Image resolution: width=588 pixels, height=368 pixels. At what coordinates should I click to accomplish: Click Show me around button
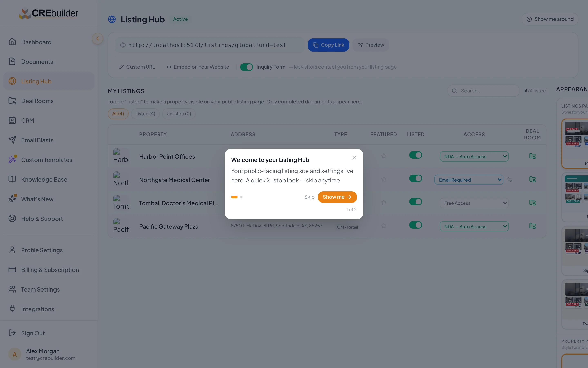tap(550, 19)
